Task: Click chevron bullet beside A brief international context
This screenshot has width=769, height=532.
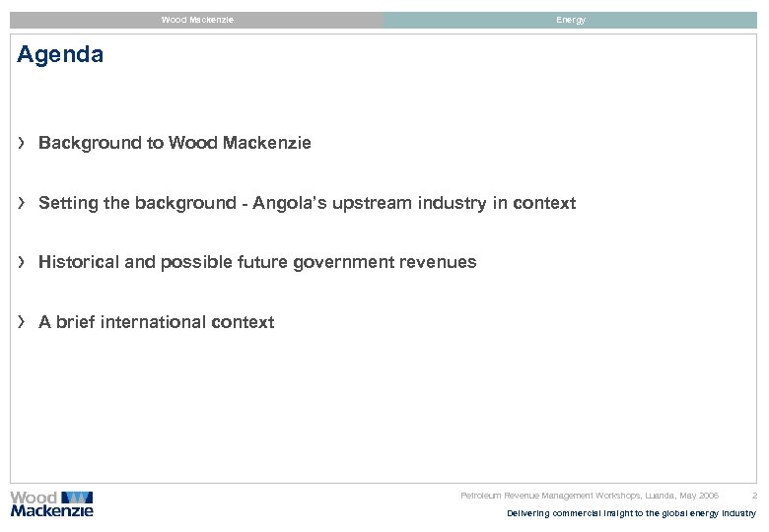Action: (21, 322)
